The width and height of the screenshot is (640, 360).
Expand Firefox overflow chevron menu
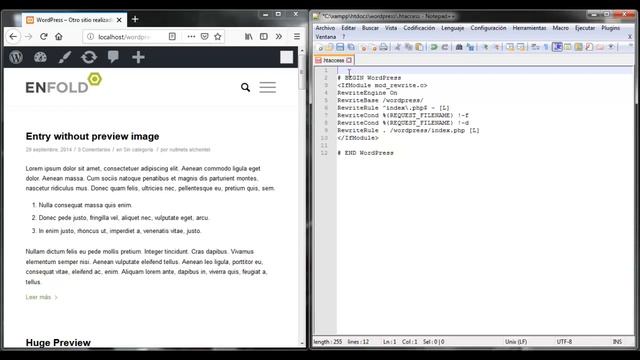(278, 37)
